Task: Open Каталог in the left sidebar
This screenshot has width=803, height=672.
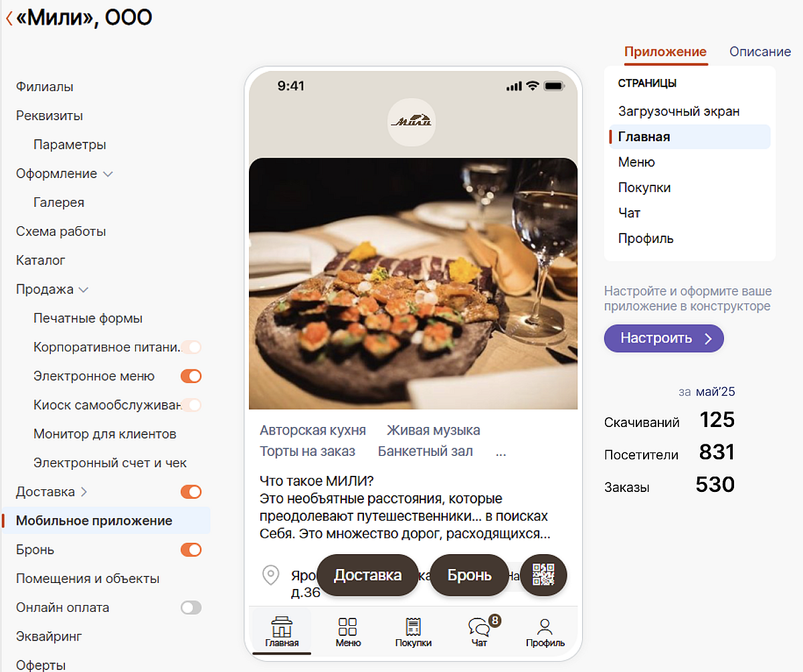Action: pyautogui.click(x=41, y=260)
